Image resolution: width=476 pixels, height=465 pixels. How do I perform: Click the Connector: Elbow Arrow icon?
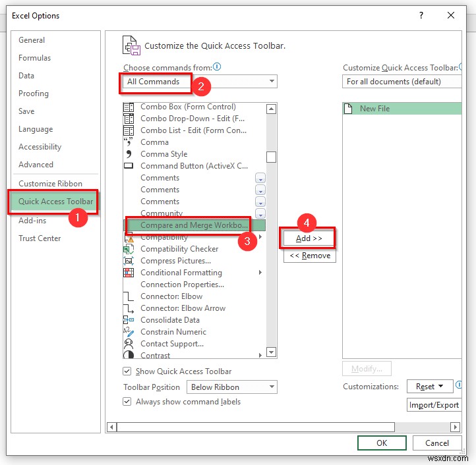[129, 308]
